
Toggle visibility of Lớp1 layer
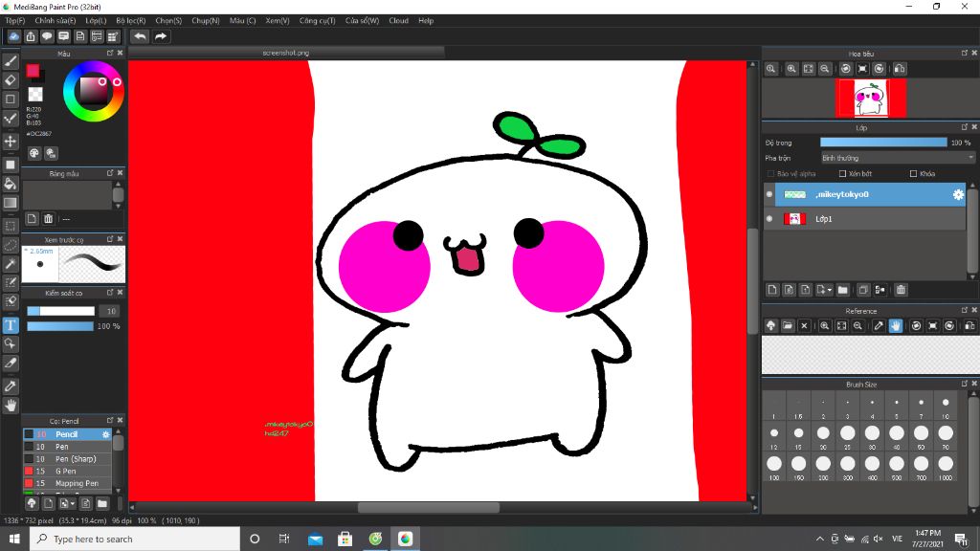769,219
